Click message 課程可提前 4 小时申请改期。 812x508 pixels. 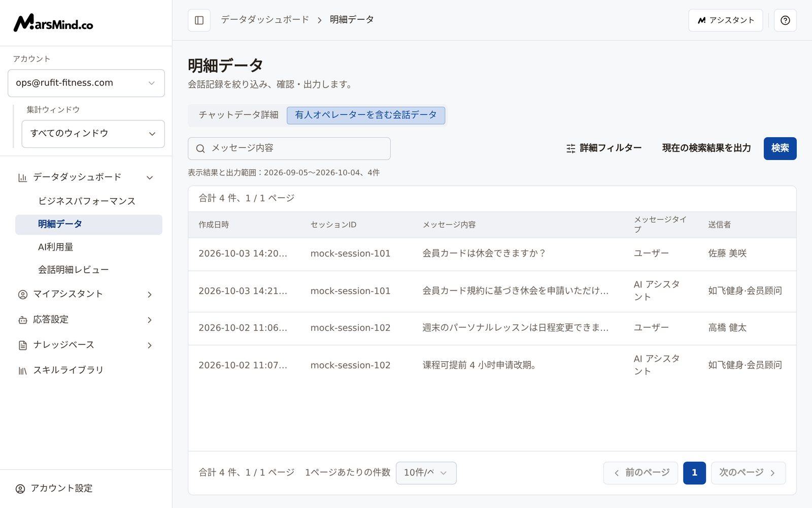pyautogui.click(x=480, y=365)
